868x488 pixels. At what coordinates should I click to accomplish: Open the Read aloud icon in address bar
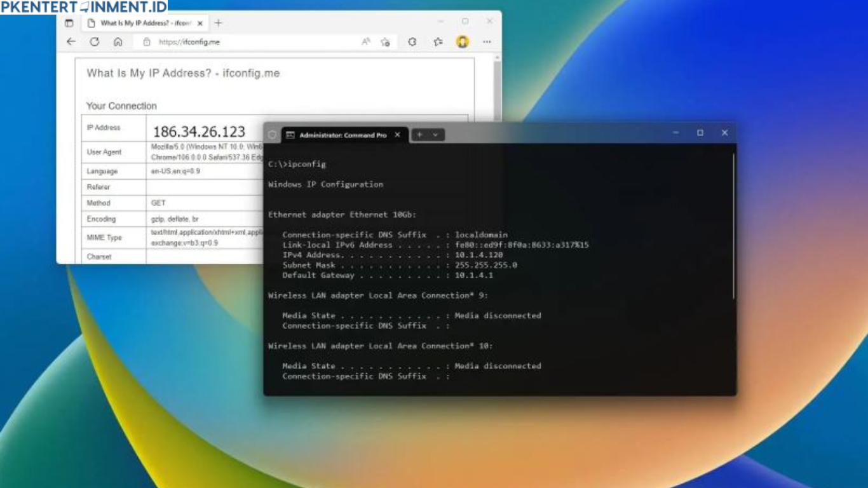[366, 42]
